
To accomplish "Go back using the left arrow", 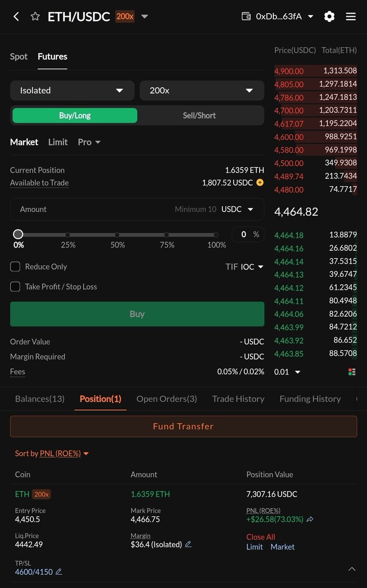I will [16, 17].
